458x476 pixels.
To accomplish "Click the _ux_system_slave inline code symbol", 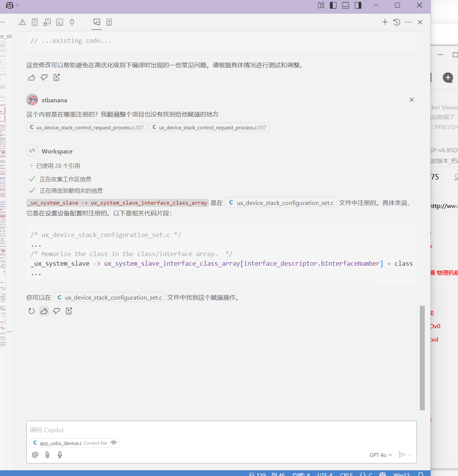I will [117, 203].
